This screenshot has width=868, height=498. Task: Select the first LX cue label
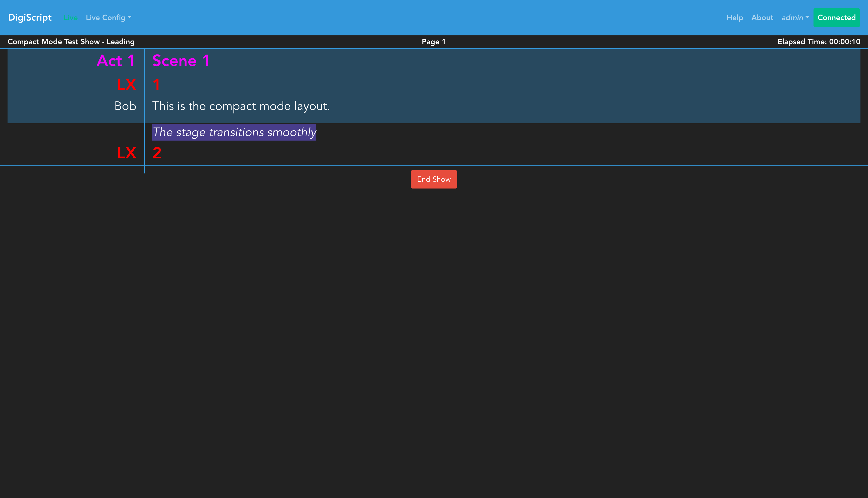(x=127, y=85)
